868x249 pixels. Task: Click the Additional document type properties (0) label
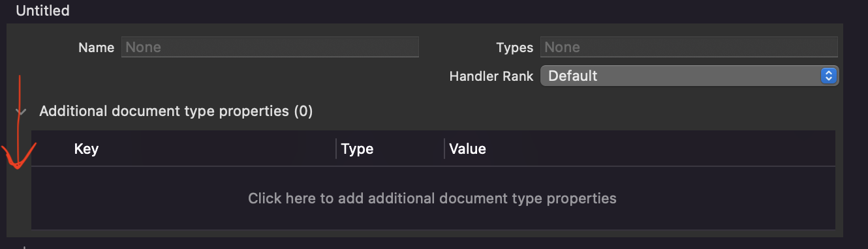pos(176,111)
